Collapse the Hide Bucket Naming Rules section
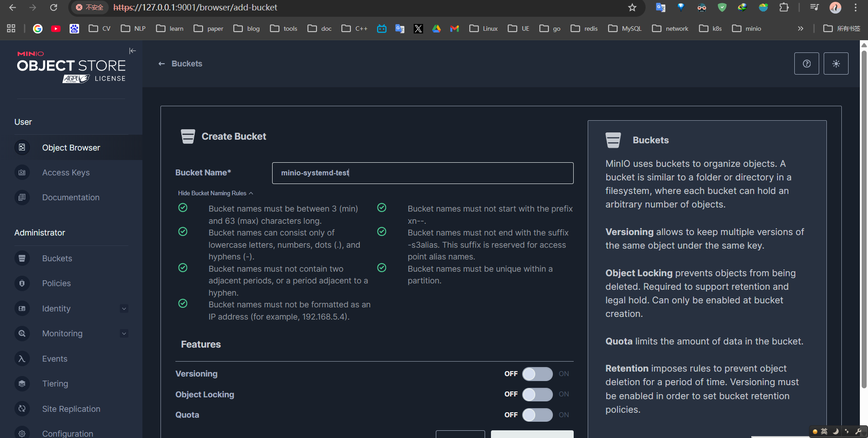868x438 pixels. pos(216,193)
